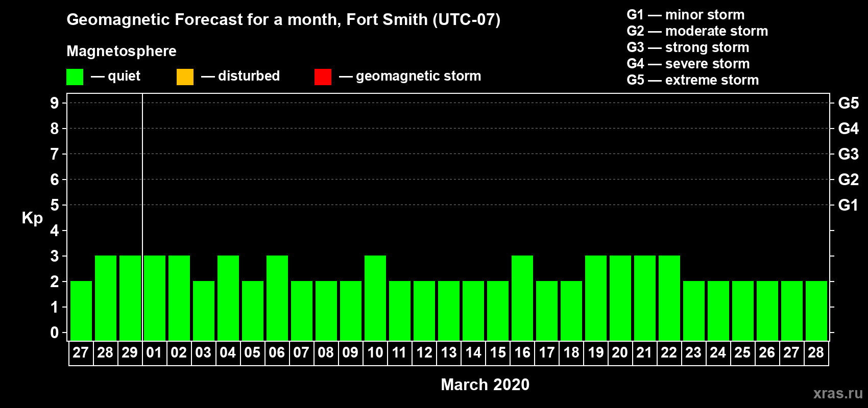This screenshot has width=868, height=408.
Task: Click the green bar for day 24
Action: tap(718, 311)
